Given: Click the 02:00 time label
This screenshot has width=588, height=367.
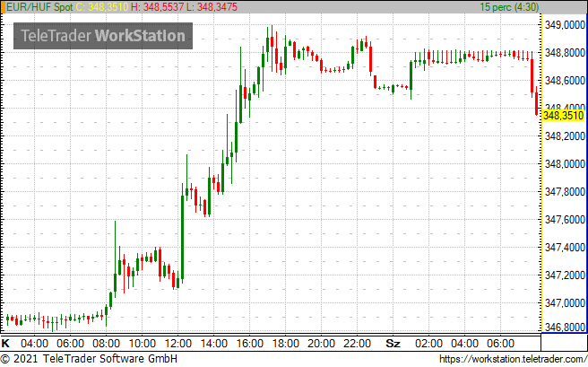Looking at the screenshot, I should click(x=428, y=343).
